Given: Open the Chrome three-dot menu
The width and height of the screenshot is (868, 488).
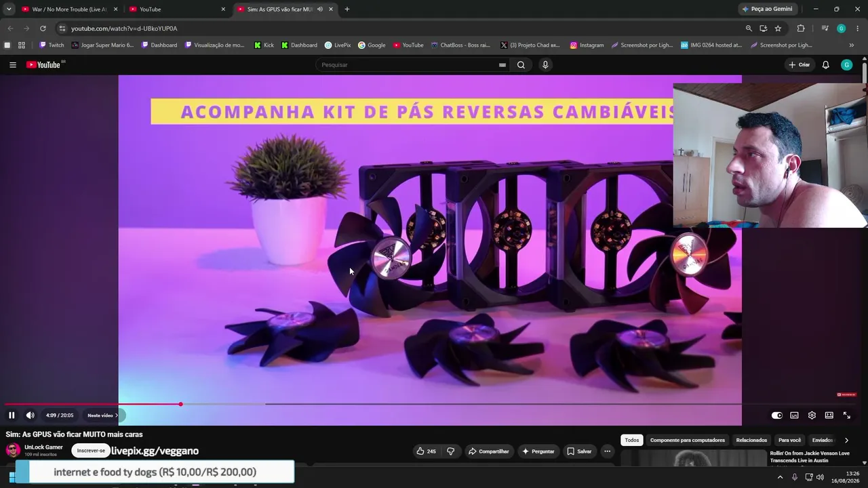Looking at the screenshot, I should (858, 28).
